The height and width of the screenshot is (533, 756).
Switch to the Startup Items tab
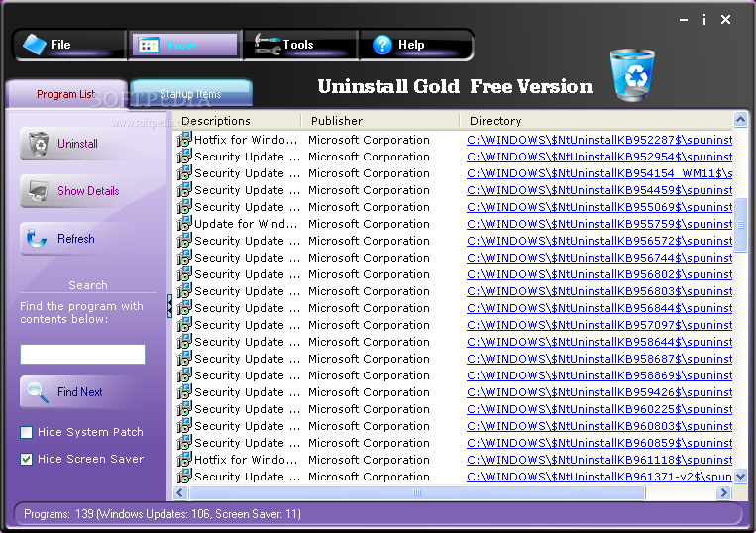[190, 93]
